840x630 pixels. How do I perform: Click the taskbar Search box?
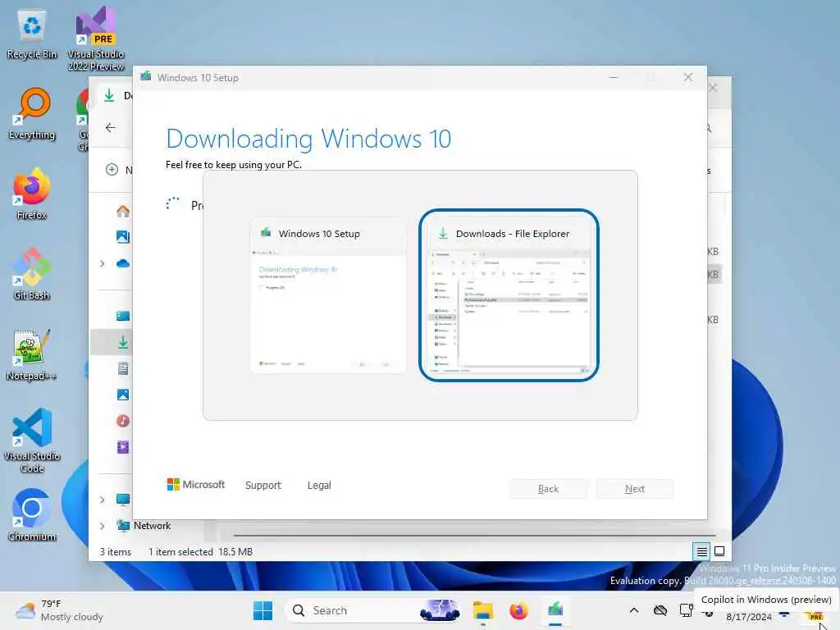pos(373,610)
